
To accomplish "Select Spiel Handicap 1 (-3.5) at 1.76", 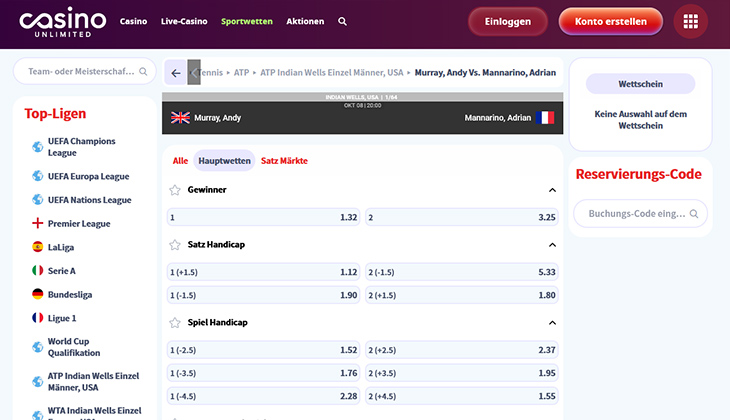I will tap(264, 373).
